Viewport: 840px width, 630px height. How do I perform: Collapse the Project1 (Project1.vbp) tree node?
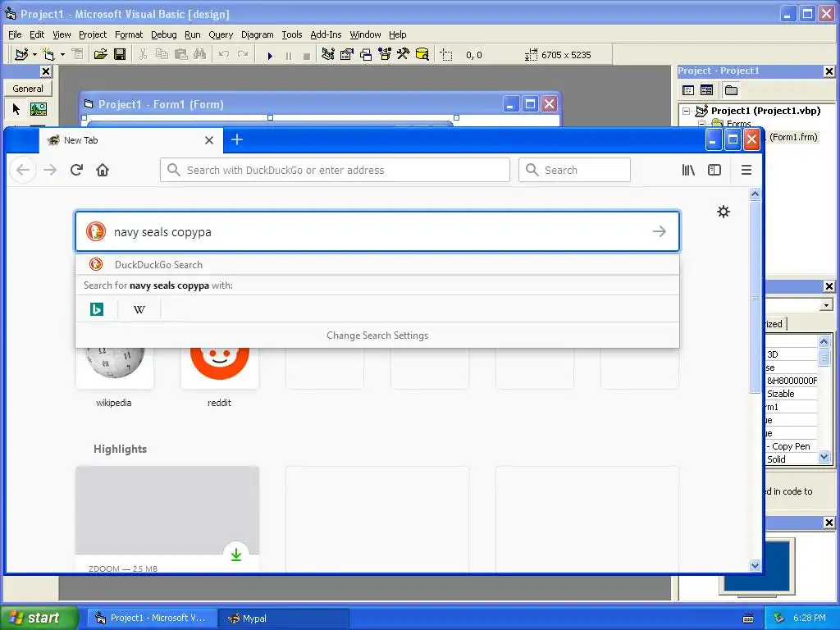[x=687, y=111]
